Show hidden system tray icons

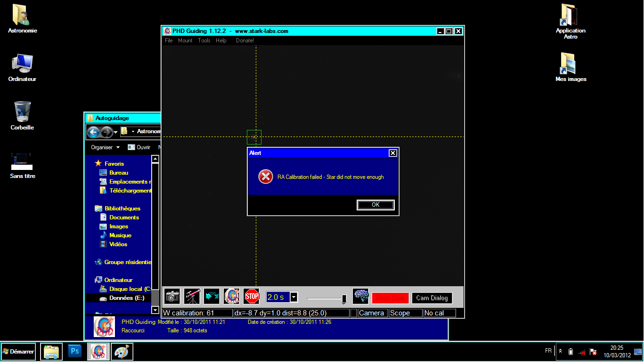coord(560,351)
